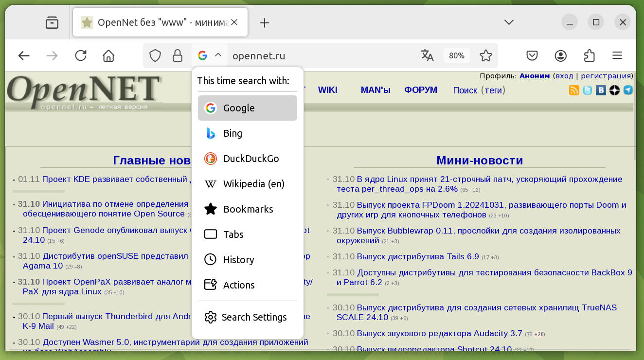This screenshot has width=644, height=360.
Task: Open a new tab with plus button
Action: pos(264,23)
